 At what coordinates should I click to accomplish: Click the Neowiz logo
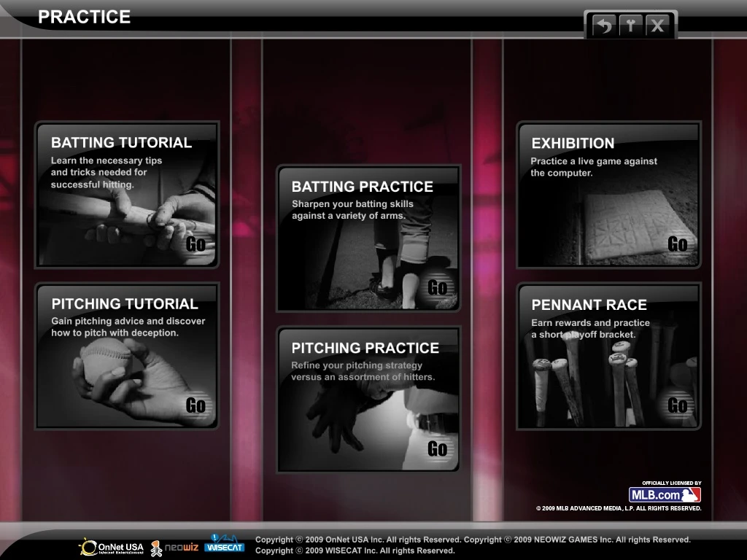tap(174, 548)
